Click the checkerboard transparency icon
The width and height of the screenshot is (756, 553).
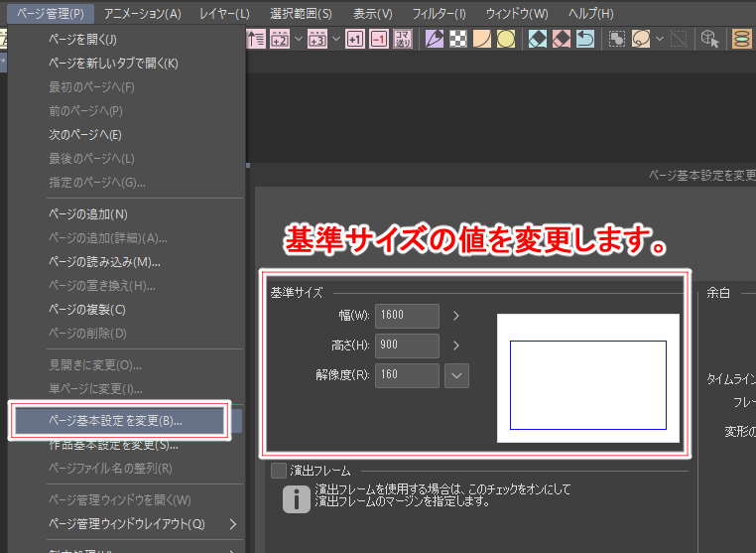point(458,39)
